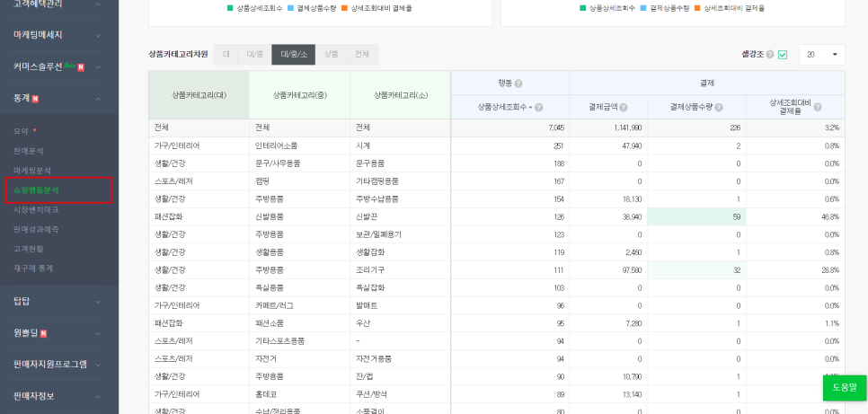Screen dimensions: 868x414
Task: Click the 결제상품수량 column header
Action: 696,108
